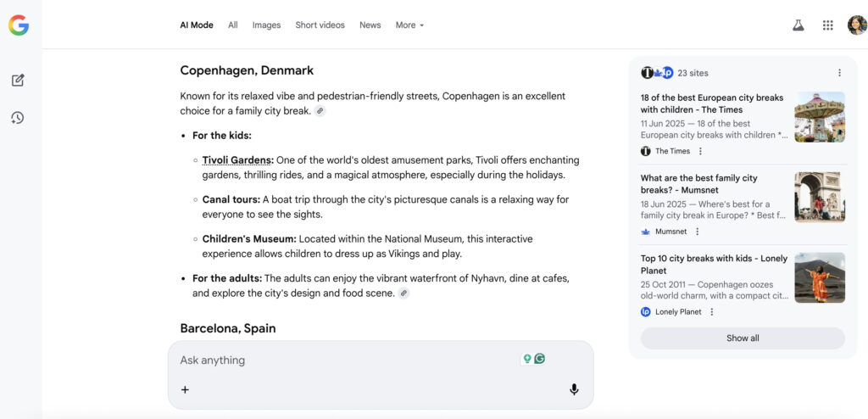The height and width of the screenshot is (419, 868).
Task: Switch to the Images tab
Action: point(266,25)
